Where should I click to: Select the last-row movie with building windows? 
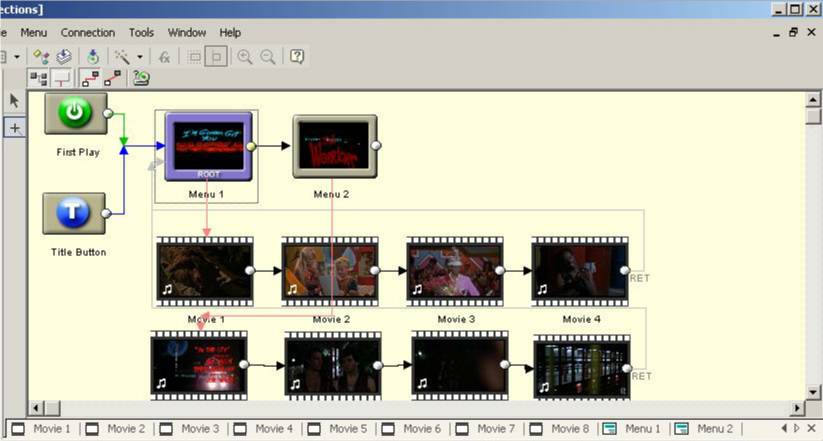click(x=582, y=368)
